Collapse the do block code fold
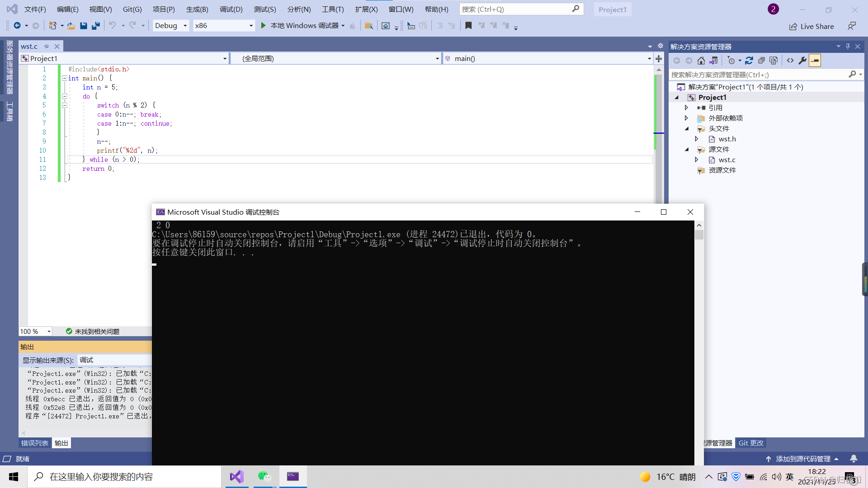Screen dimensions: 868x488 click(64, 96)
